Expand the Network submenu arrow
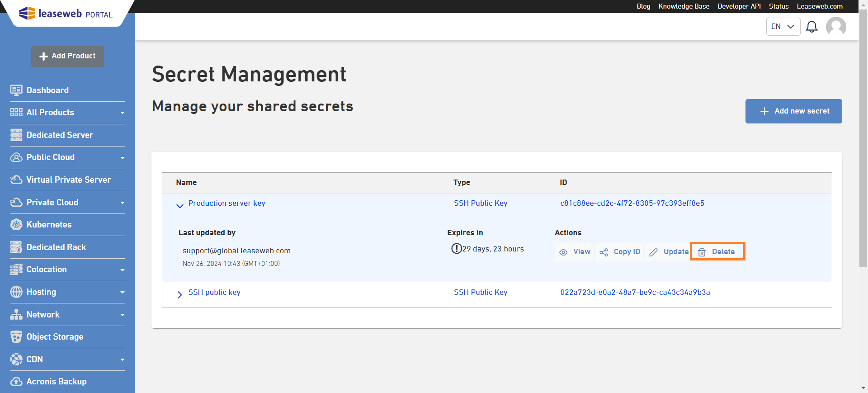Screen dimensions: 868x393 point(123,315)
